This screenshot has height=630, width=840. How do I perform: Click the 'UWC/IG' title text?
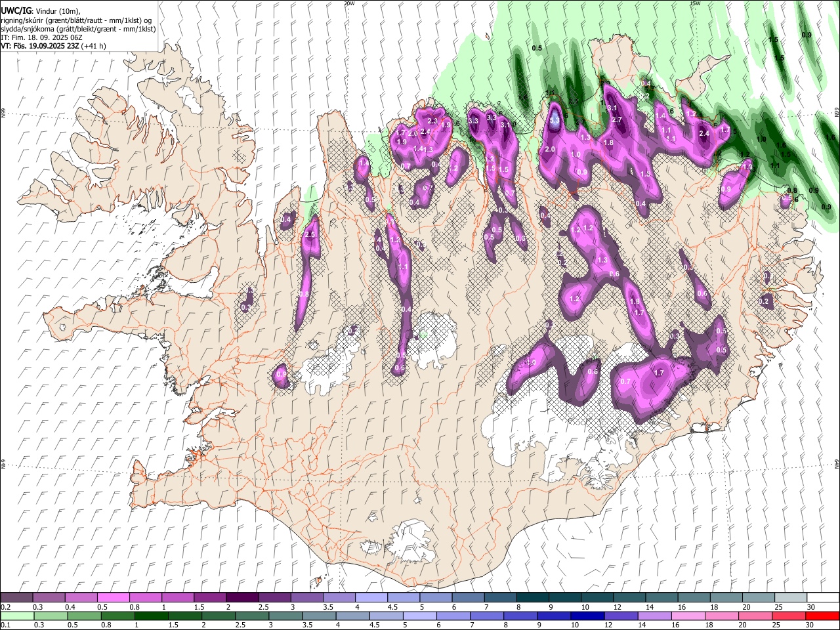coord(16,11)
